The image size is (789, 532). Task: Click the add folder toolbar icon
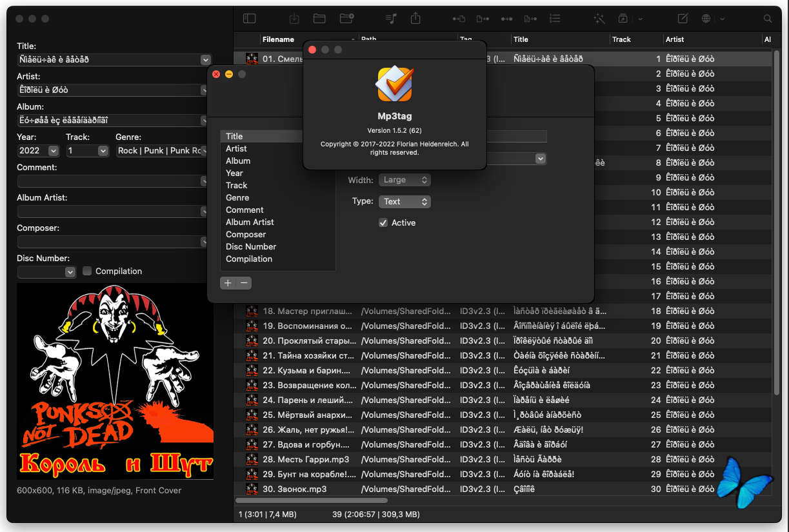click(x=346, y=19)
